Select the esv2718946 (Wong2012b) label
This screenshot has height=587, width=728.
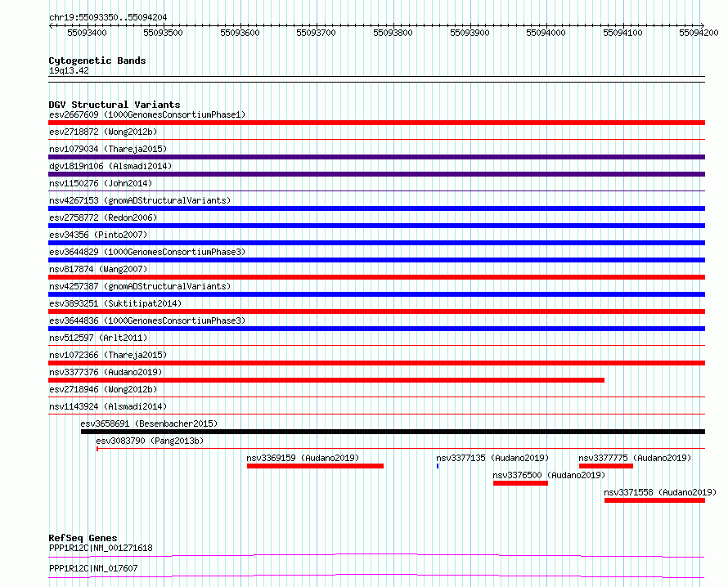click(x=103, y=389)
